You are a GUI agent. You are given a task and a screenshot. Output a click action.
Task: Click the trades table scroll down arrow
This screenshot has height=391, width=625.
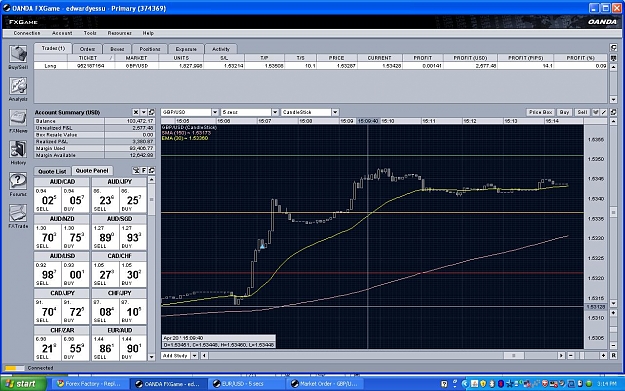tap(614, 100)
